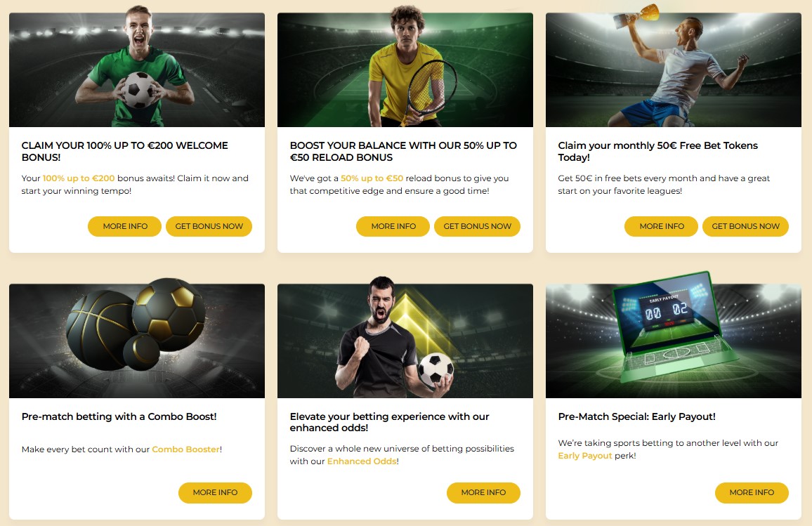Click MORE INFO on the Early Payout card

(x=752, y=492)
